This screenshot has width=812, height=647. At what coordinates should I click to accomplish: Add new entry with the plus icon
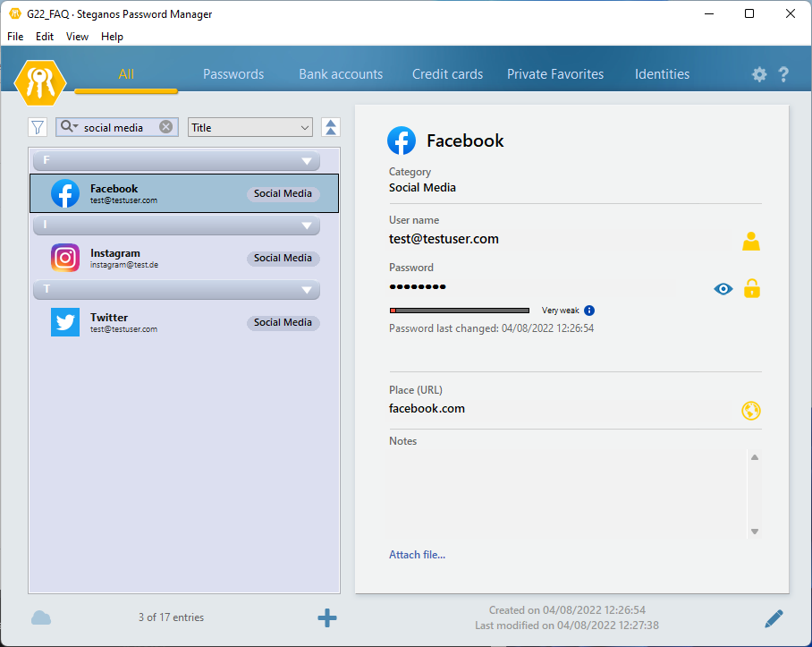pos(327,617)
